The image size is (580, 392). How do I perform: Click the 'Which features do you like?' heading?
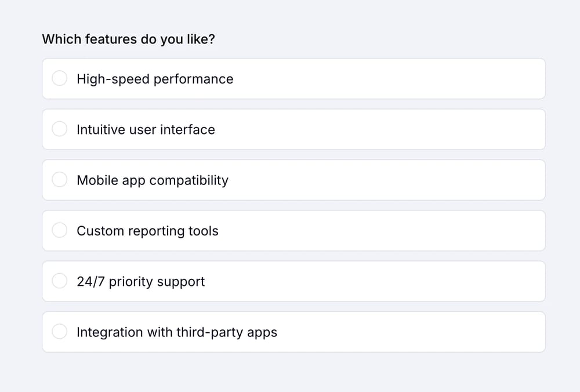pos(128,39)
